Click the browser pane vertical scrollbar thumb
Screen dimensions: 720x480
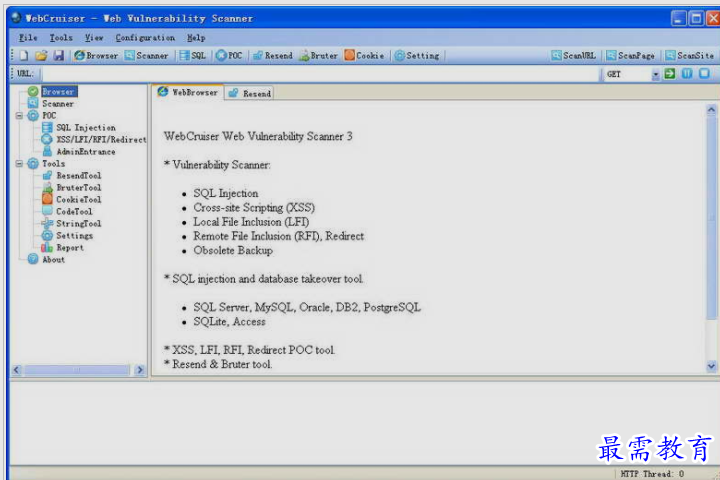pyautogui.click(x=711, y=217)
